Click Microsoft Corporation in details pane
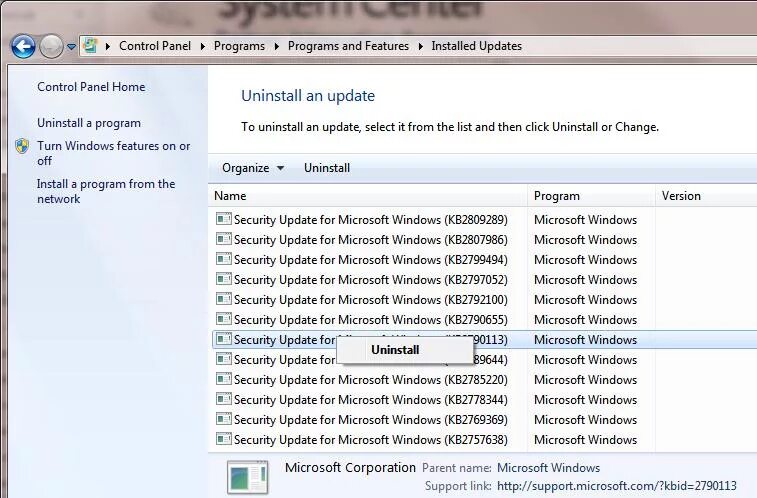The image size is (757, 498). click(350, 468)
